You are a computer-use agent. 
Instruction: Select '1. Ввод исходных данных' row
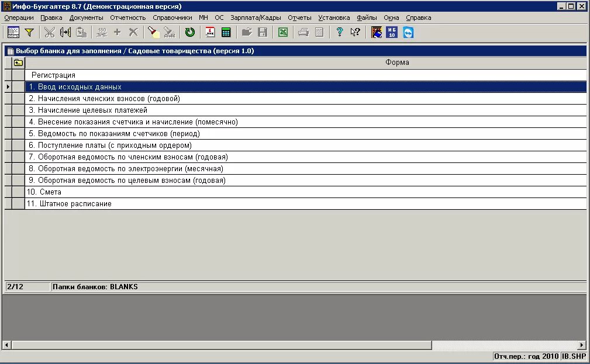point(306,87)
